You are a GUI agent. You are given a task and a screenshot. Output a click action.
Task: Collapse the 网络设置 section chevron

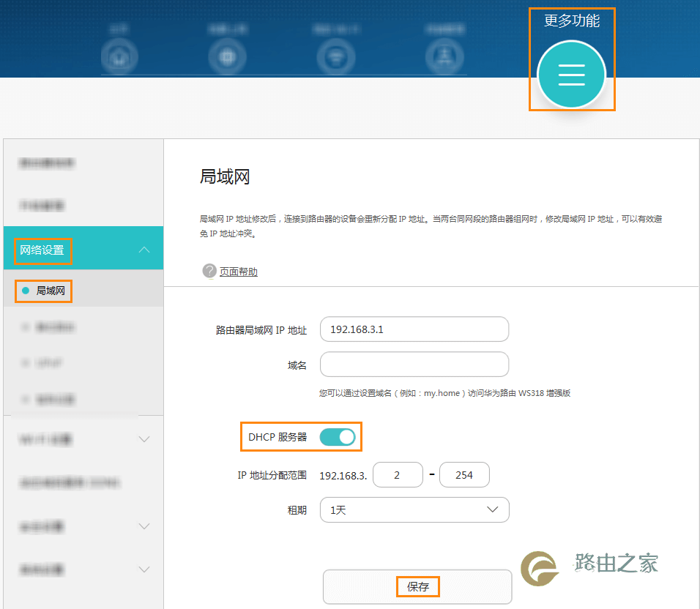pyautogui.click(x=144, y=248)
